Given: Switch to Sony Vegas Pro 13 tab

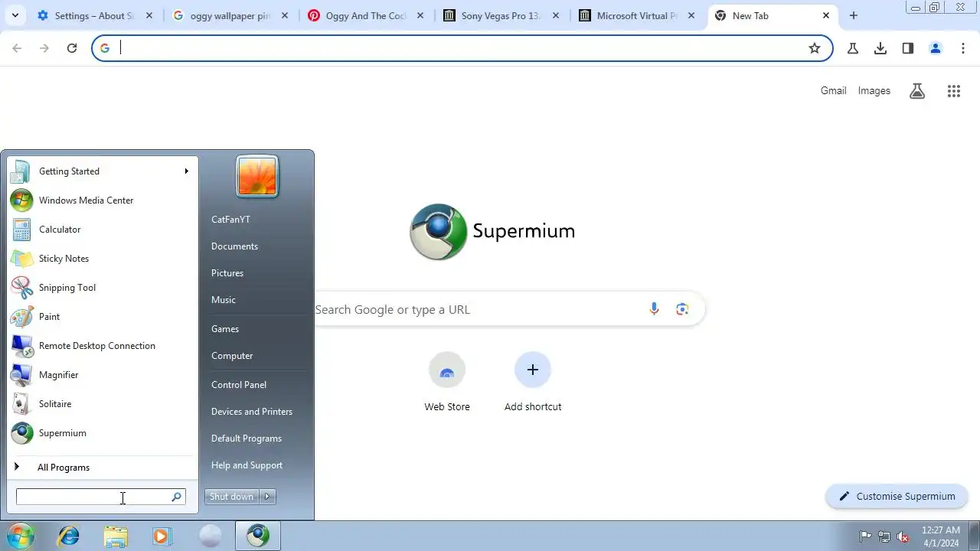Looking at the screenshot, I should [x=501, y=15].
